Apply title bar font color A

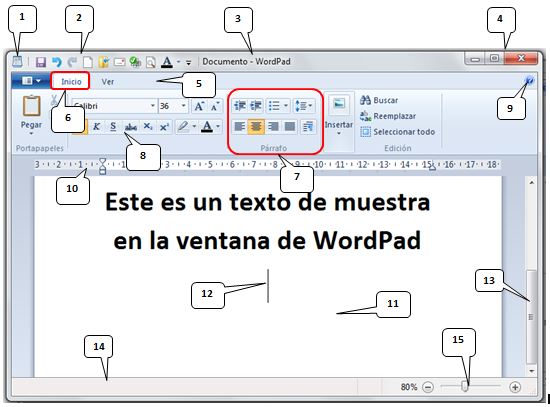[167, 62]
